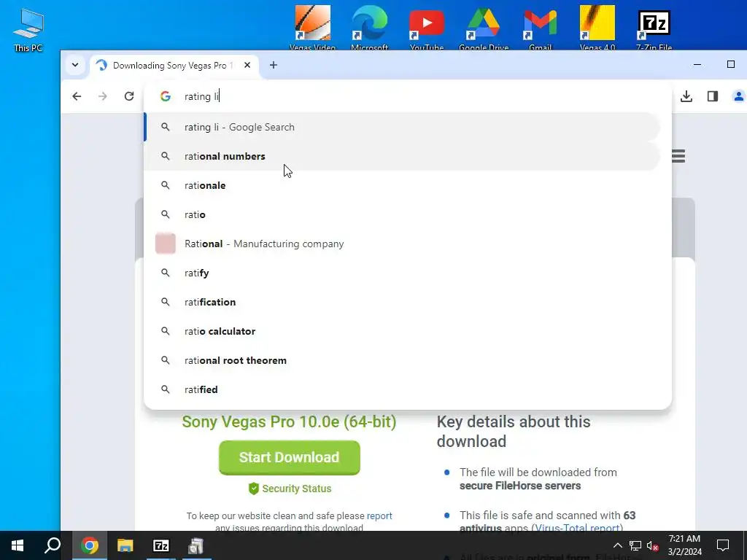747x560 pixels.
Task: Open the Vegas Video desktop shortcut
Action: [x=312, y=28]
